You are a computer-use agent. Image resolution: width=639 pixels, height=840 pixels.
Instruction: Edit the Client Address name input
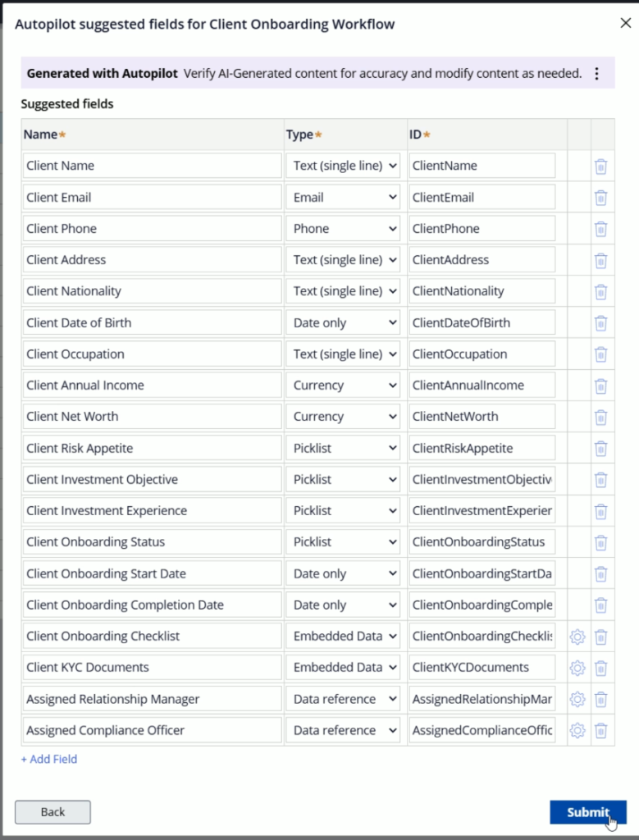tap(152, 260)
